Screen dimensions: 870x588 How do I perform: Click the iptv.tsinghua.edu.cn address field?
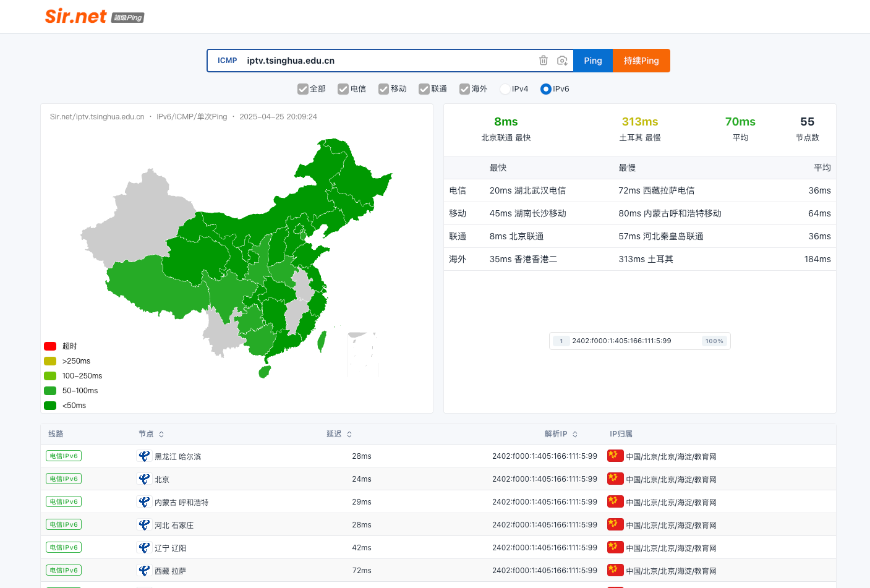pyautogui.click(x=390, y=61)
